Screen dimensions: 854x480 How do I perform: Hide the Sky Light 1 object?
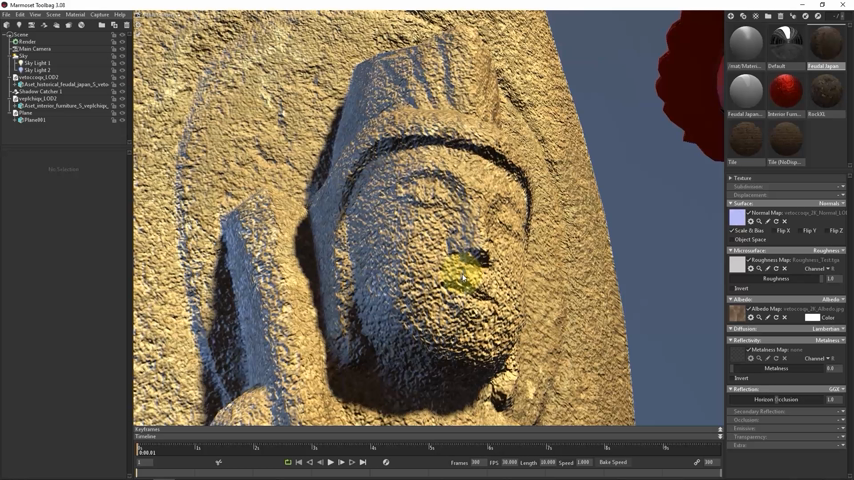pyautogui.click(x=122, y=63)
